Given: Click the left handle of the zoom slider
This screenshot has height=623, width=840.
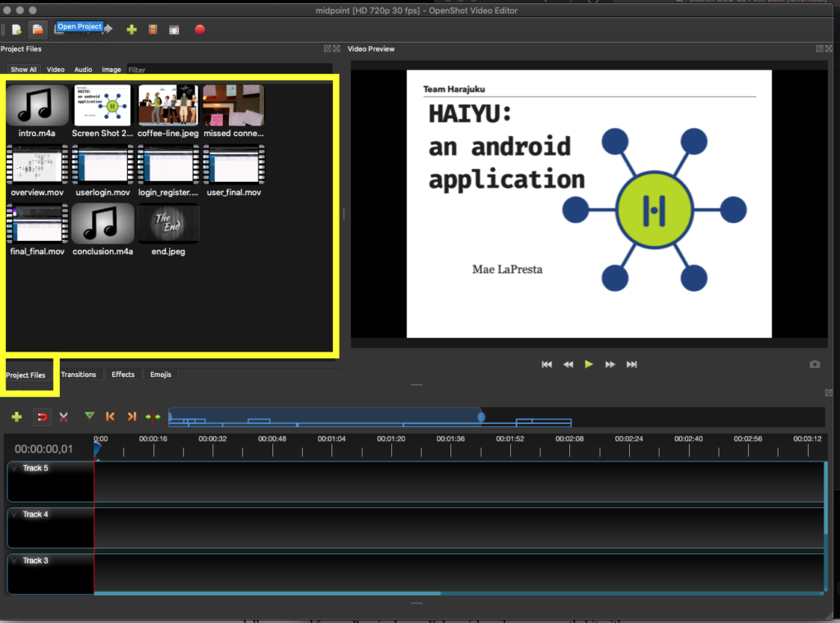Looking at the screenshot, I should [x=170, y=417].
